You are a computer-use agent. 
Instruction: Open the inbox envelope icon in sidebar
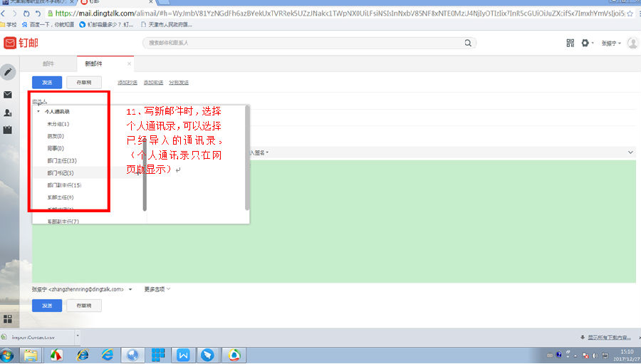8,95
